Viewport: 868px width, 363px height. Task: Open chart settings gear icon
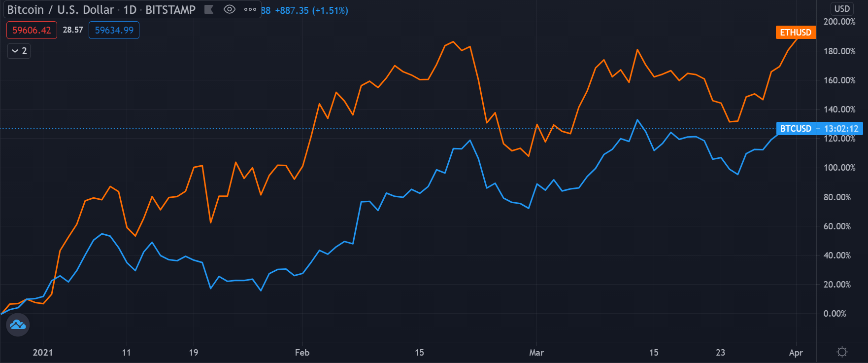842,352
